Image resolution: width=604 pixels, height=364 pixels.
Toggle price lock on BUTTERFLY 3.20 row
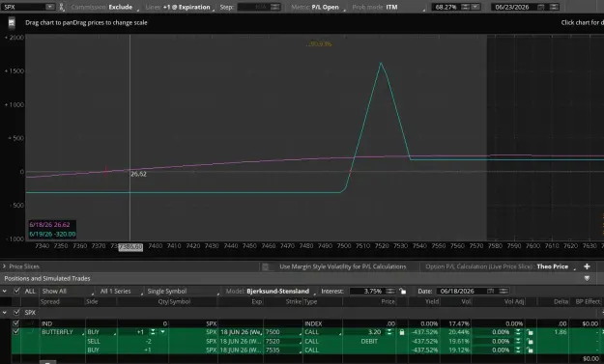click(x=402, y=332)
